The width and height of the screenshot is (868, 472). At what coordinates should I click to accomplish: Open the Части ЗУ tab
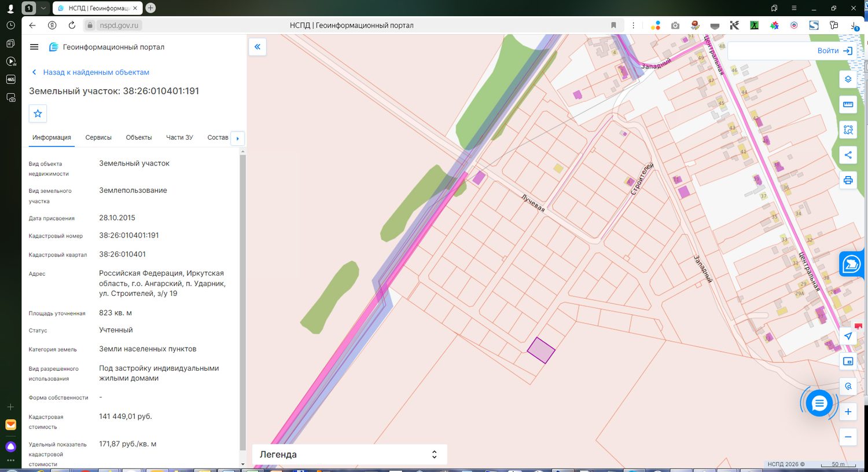point(179,138)
